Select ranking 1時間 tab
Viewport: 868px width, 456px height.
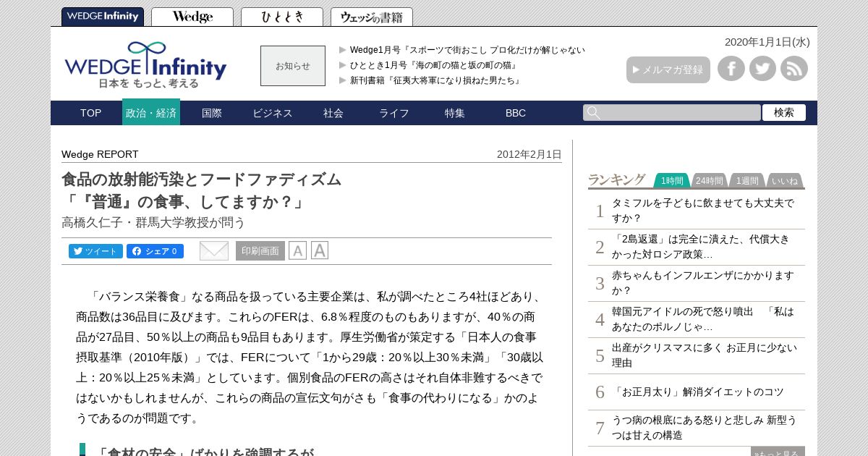point(672,180)
